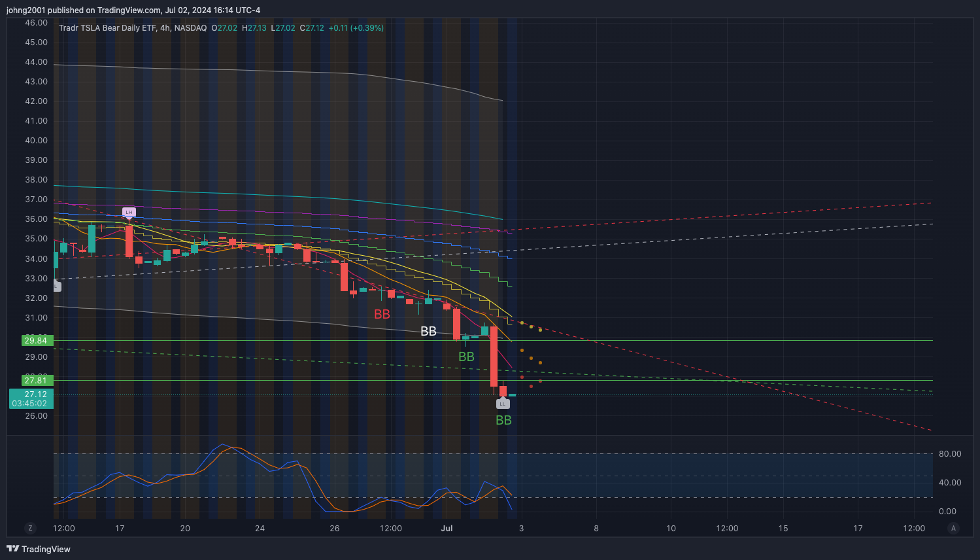Click the high value H27.13 in header
This screenshot has width=980, height=560.
point(254,28)
